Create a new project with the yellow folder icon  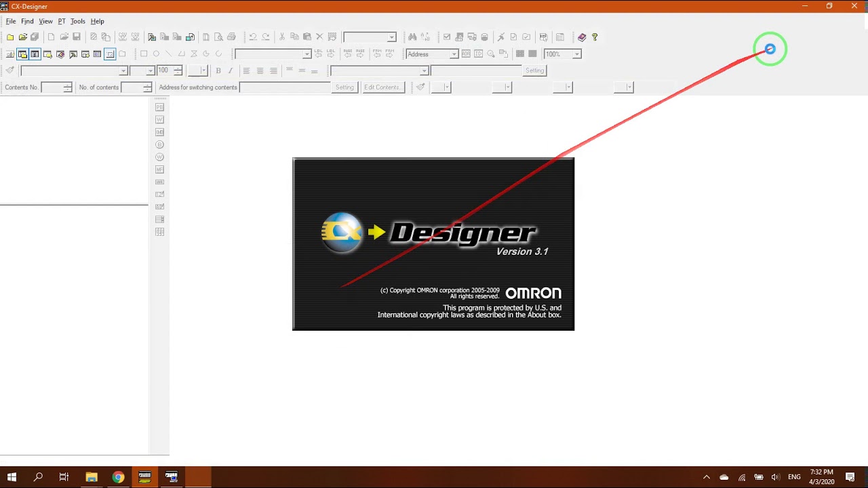[10, 37]
